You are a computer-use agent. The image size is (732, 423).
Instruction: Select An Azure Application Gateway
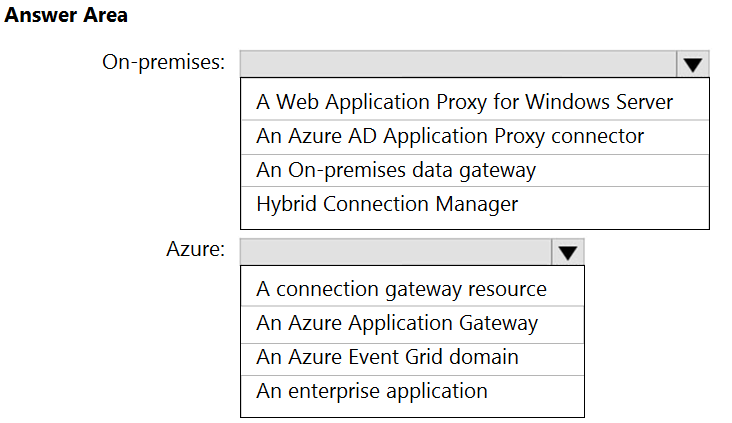click(x=412, y=324)
